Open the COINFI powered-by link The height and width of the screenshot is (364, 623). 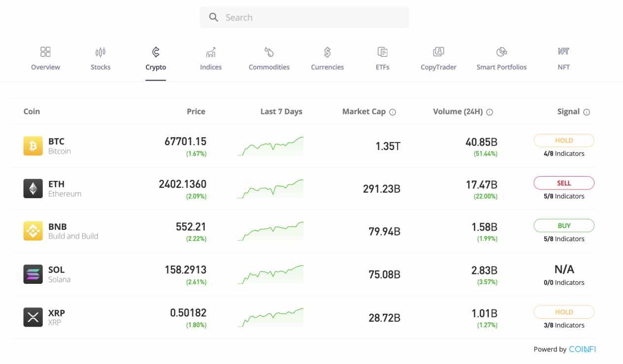point(582,349)
